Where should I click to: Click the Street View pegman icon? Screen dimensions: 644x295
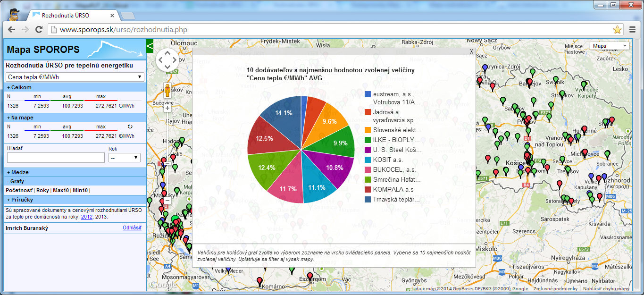point(167,90)
